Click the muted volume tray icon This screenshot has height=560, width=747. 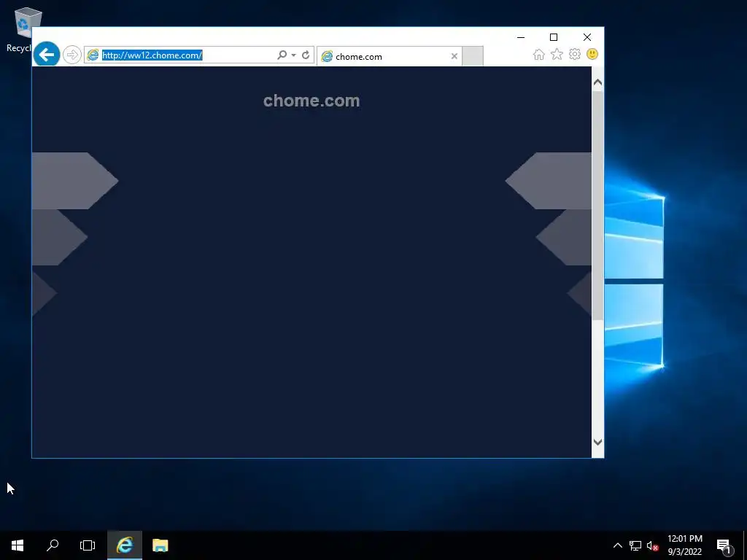tap(652, 545)
